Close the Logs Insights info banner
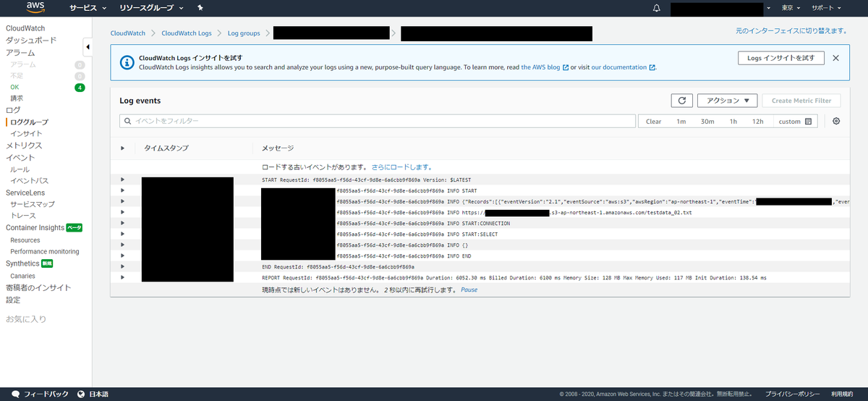 pyautogui.click(x=835, y=58)
